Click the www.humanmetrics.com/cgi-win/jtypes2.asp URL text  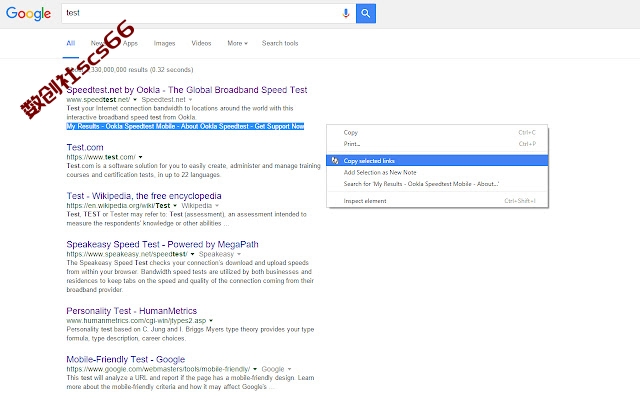click(136, 321)
